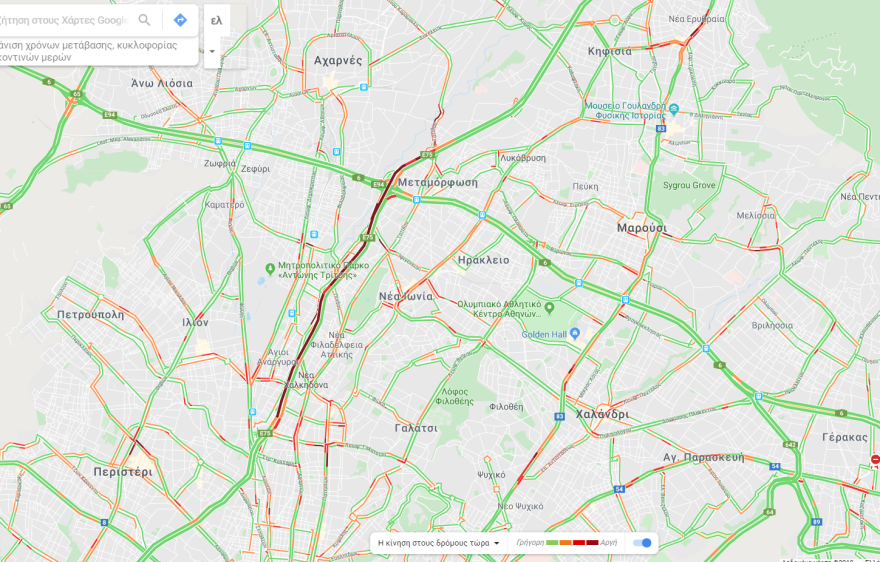The width and height of the screenshot is (880, 562).
Task: Toggle the traffic layer switch off
Action: point(642,542)
